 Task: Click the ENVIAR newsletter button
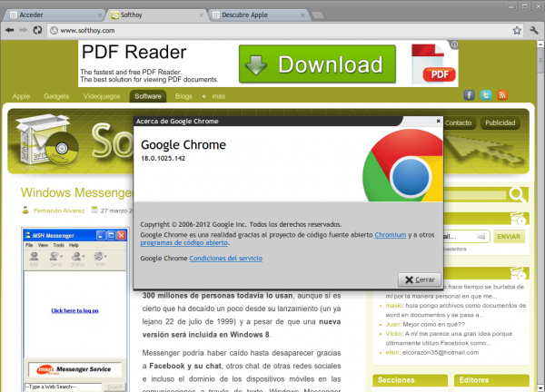tap(509, 237)
